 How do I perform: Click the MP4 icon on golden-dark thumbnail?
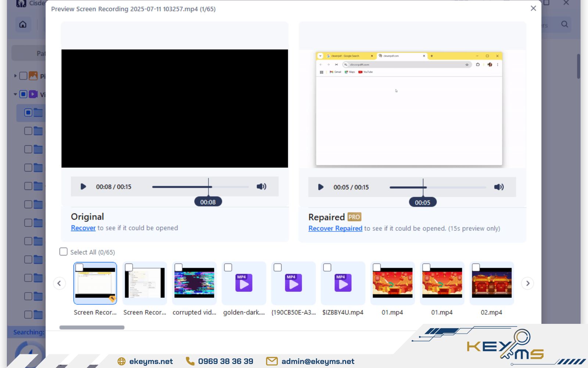244,283
